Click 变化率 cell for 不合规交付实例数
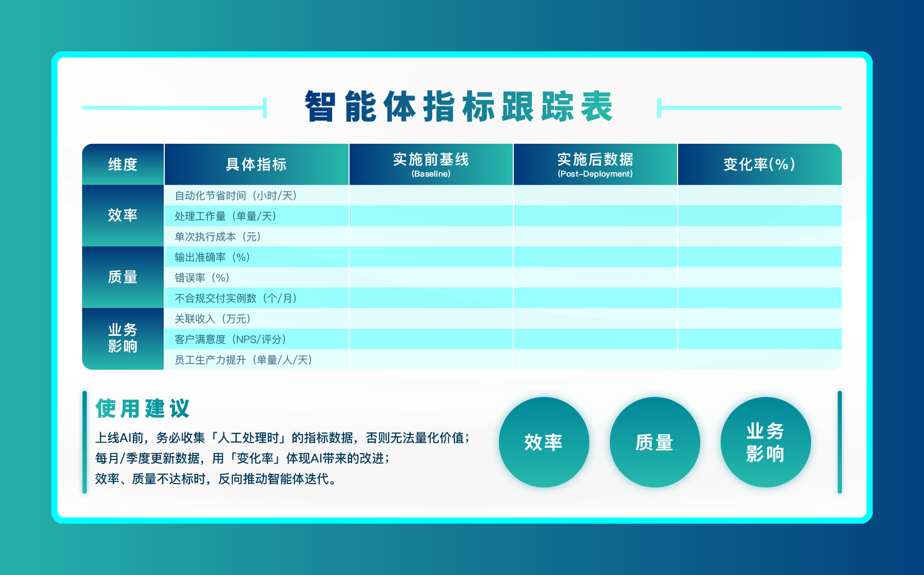The image size is (924, 575). pos(760,298)
